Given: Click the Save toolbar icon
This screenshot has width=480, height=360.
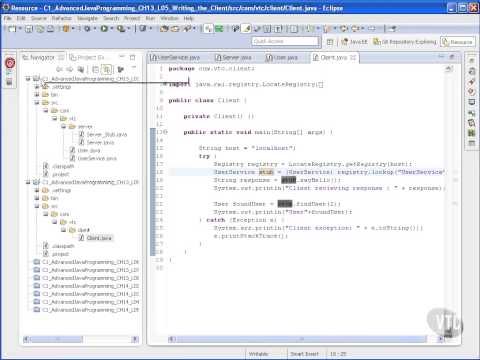Looking at the screenshot, I should (x=29, y=29).
